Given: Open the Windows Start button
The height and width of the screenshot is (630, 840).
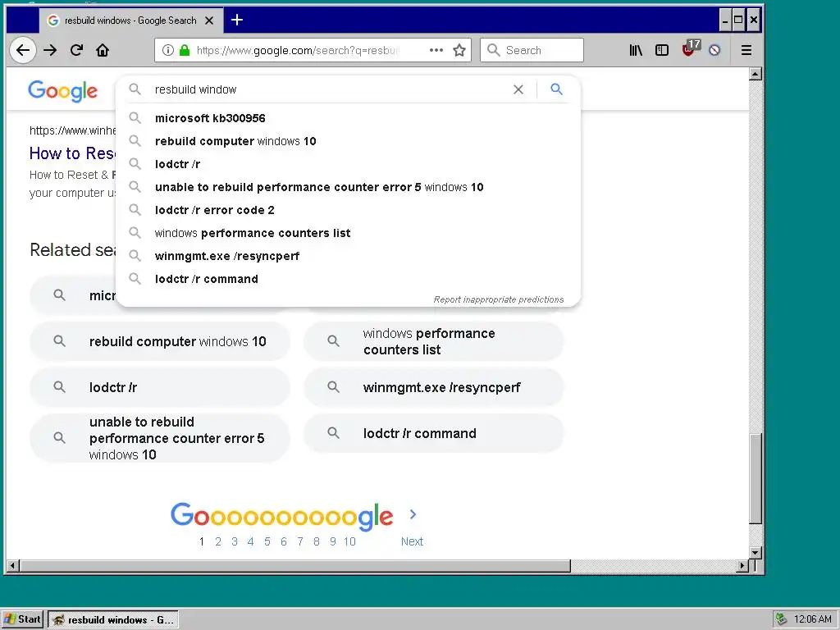Looking at the screenshot, I should [22, 619].
